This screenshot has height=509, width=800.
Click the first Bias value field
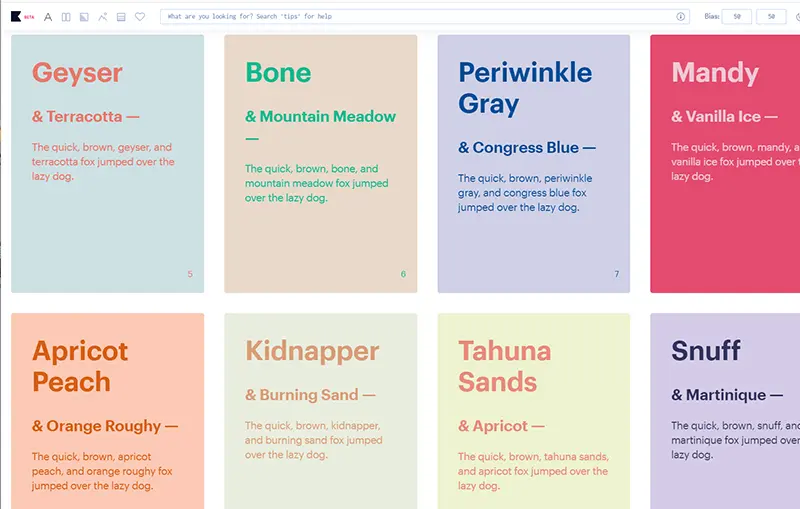click(737, 17)
